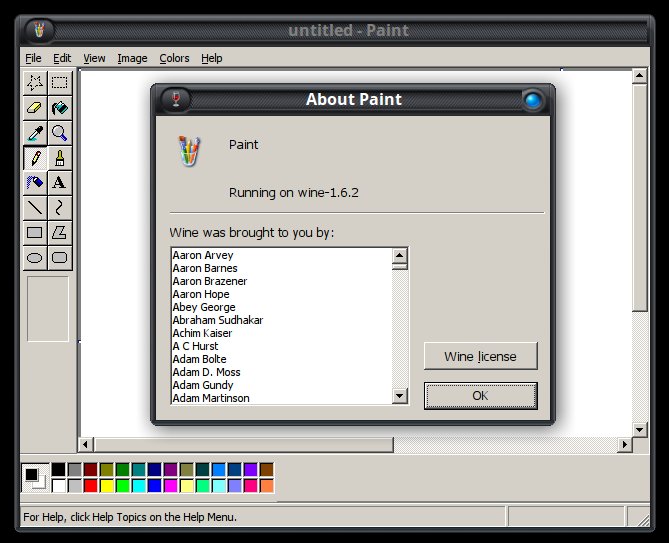Select the Magnifier tool
Viewport: 669px width, 543px height.
60,133
